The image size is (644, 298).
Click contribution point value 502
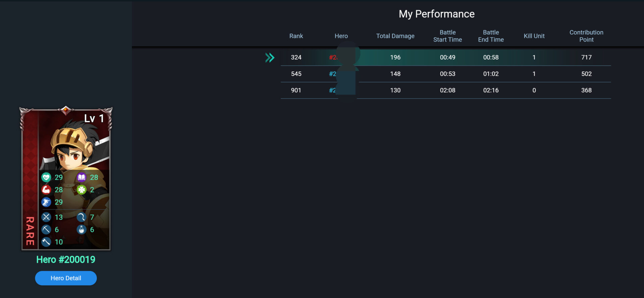click(586, 74)
